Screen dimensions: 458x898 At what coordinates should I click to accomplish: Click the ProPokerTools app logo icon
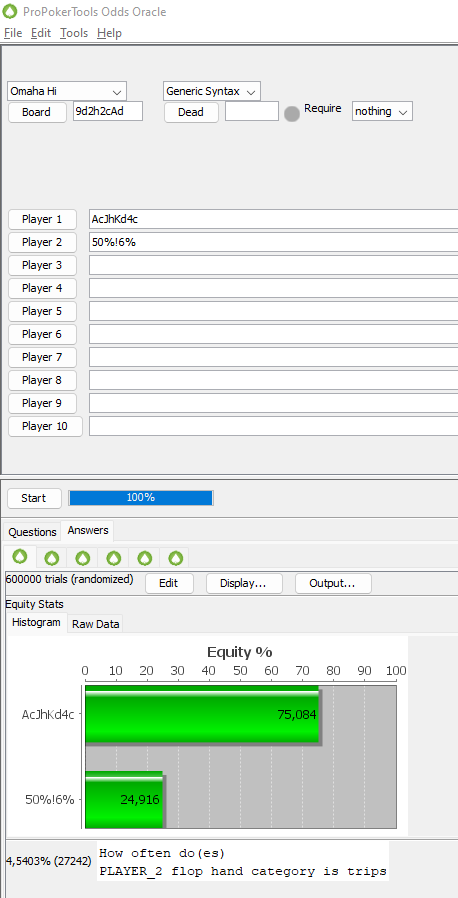[10, 11]
